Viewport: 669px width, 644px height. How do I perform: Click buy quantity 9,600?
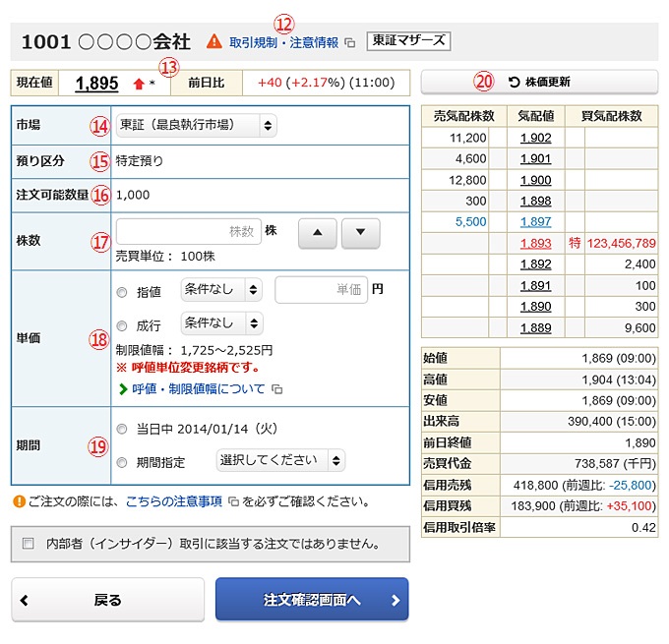pyautogui.click(x=640, y=328)
